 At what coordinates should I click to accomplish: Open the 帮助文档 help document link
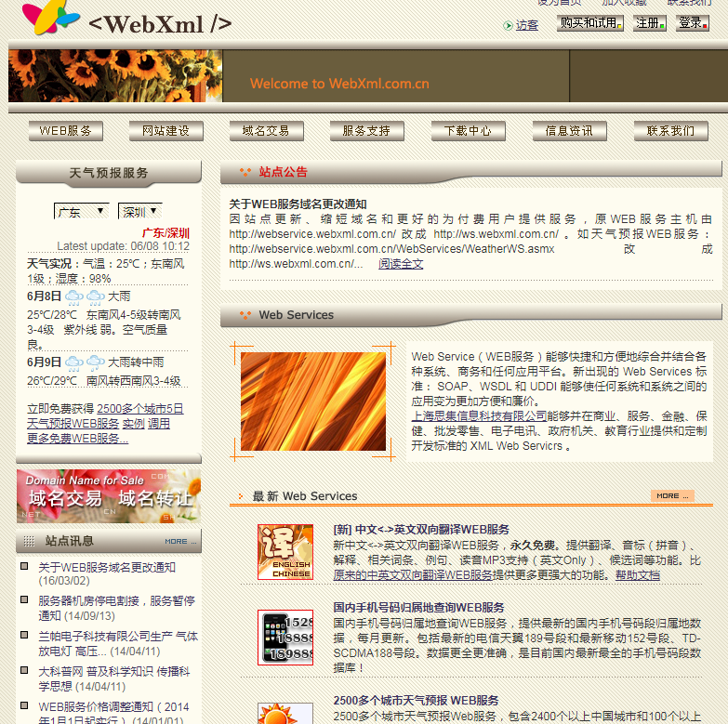click(637, 575)
